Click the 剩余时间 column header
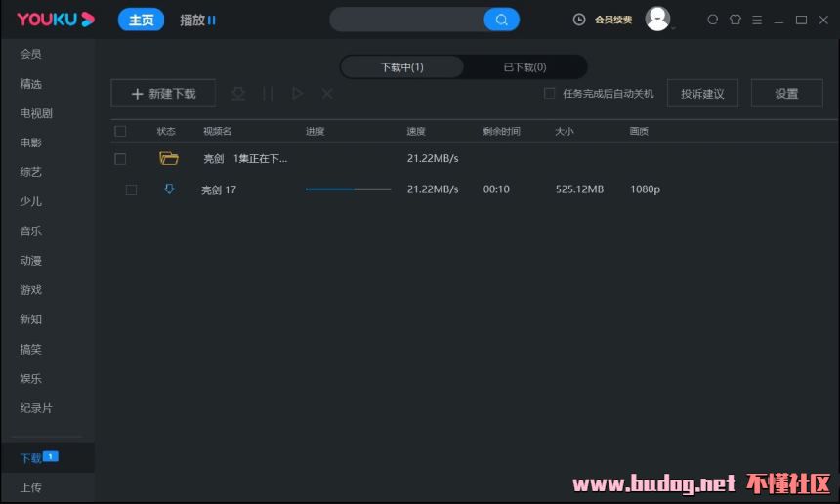The height and width of the screenshot is (504, 840). point(501,131)
